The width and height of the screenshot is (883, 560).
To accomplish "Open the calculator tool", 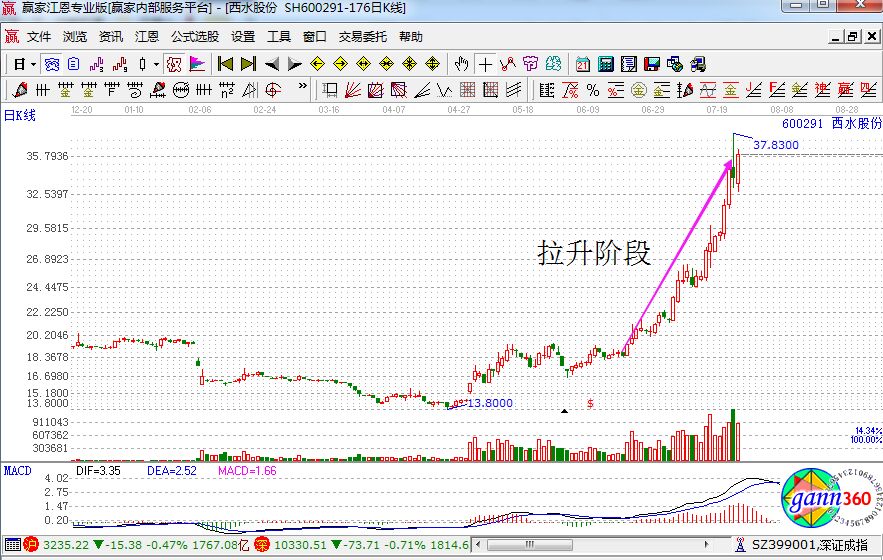I will click(605, 64).
